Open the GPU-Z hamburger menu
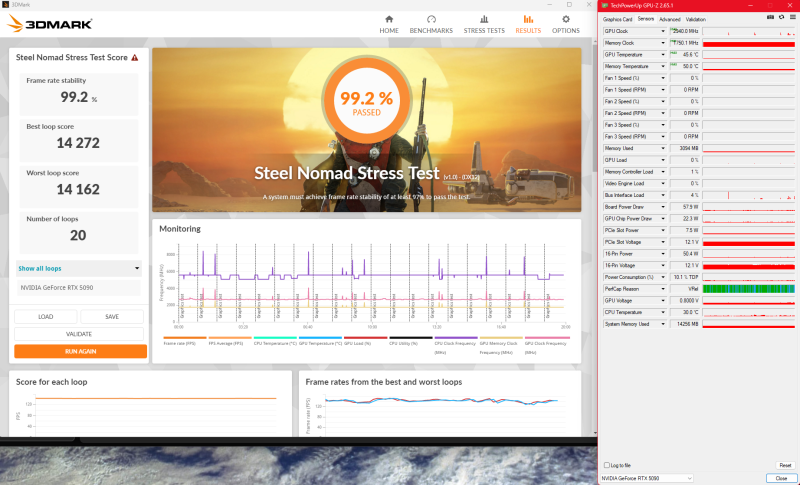This screenshot has height=485, width=800. tap(793, 17)
